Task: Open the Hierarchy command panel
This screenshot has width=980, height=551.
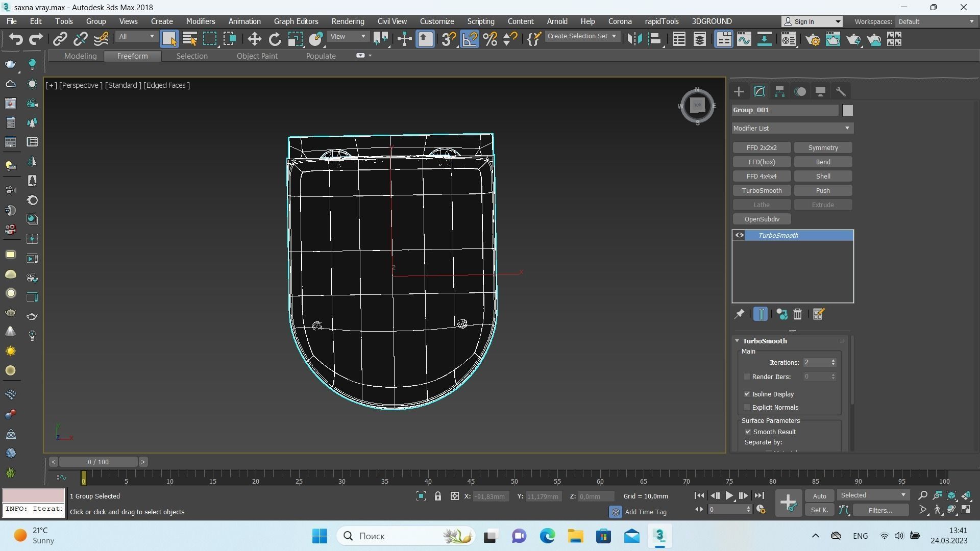Action: [x=779, y=91]
